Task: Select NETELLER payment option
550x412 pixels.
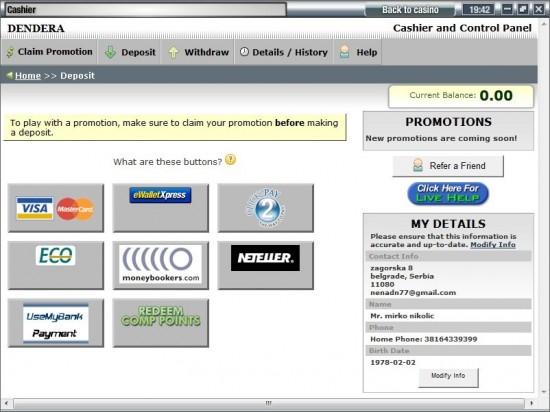Action: (266, 265)
